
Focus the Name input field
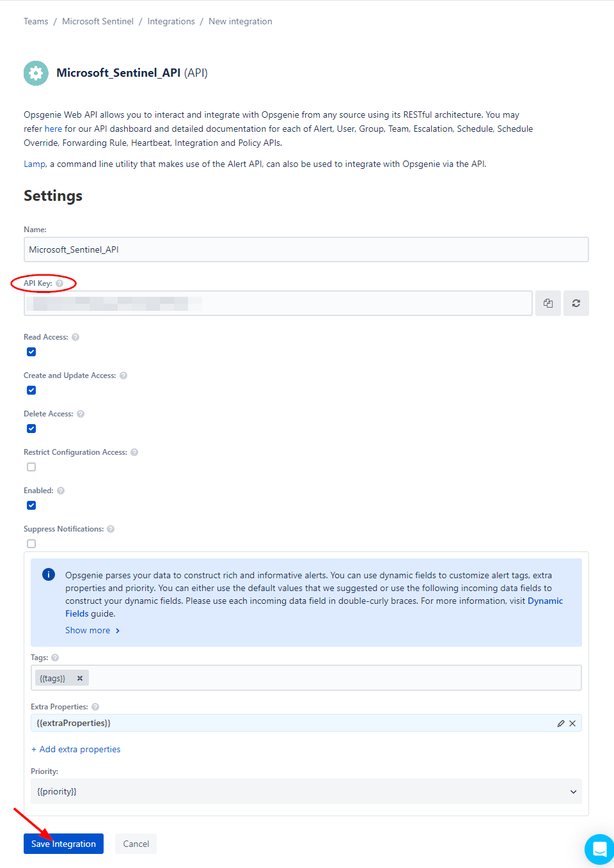point(306,249)
